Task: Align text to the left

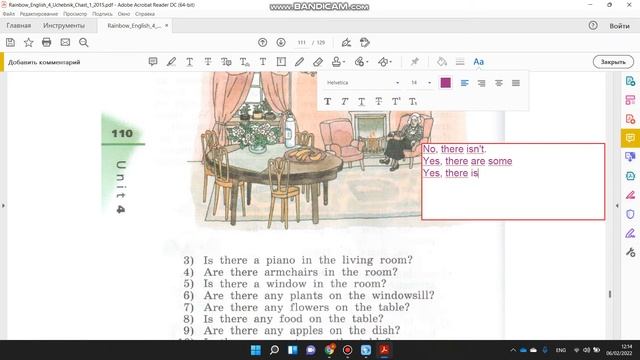Action: (x=464, y=83)
